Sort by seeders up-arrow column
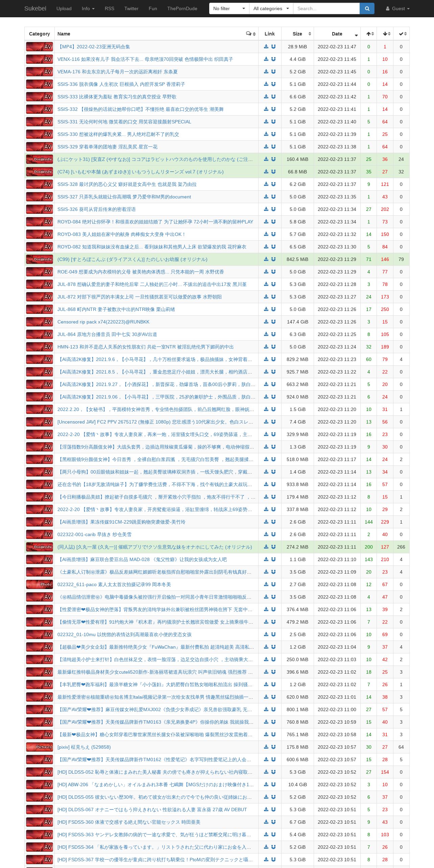Screen dimensions: 434x868 (x=368, y=34)
